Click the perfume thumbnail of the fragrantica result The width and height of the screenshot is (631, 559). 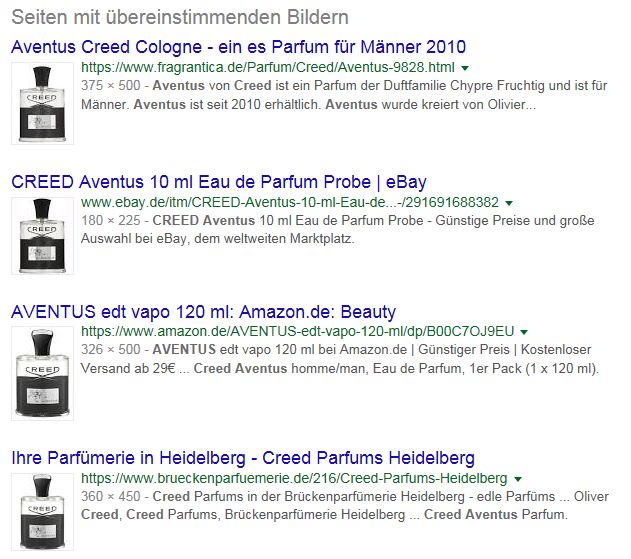click(42, 103)
